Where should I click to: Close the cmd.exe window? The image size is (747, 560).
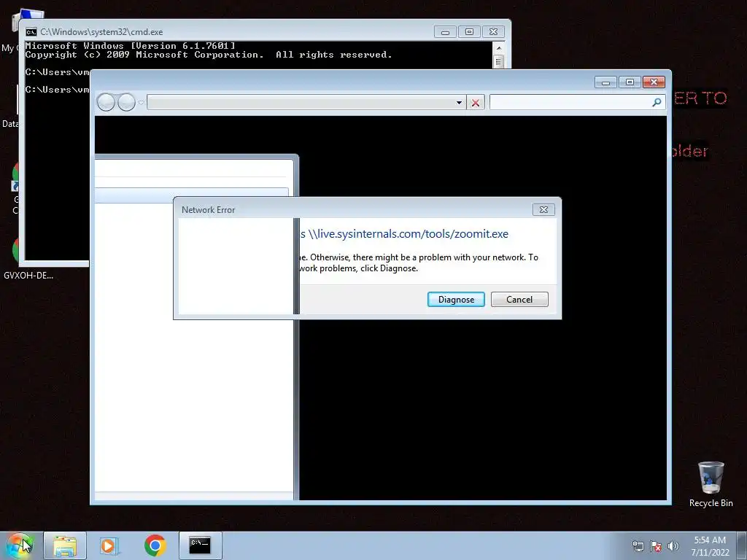coord(494,32)
